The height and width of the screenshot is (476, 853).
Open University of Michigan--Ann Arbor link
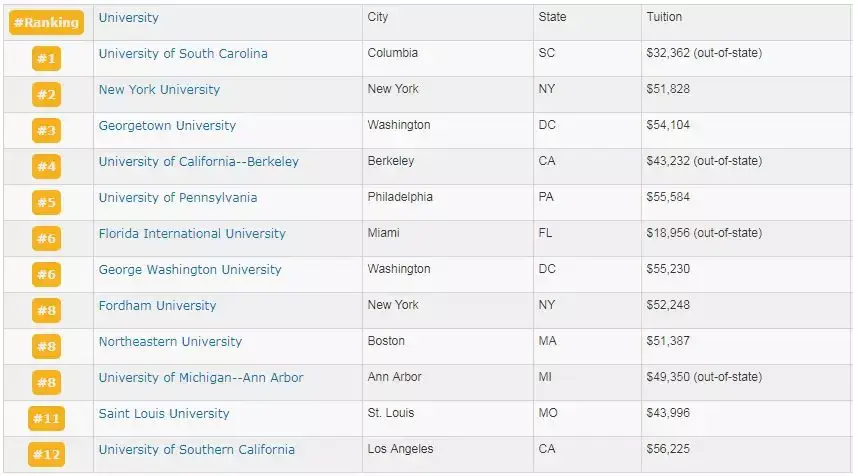(201, 378)
